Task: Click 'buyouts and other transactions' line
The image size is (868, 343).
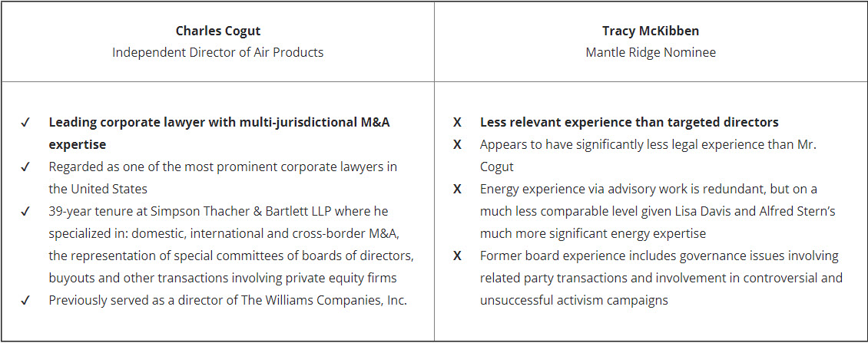Action: [x=223, y=279]
